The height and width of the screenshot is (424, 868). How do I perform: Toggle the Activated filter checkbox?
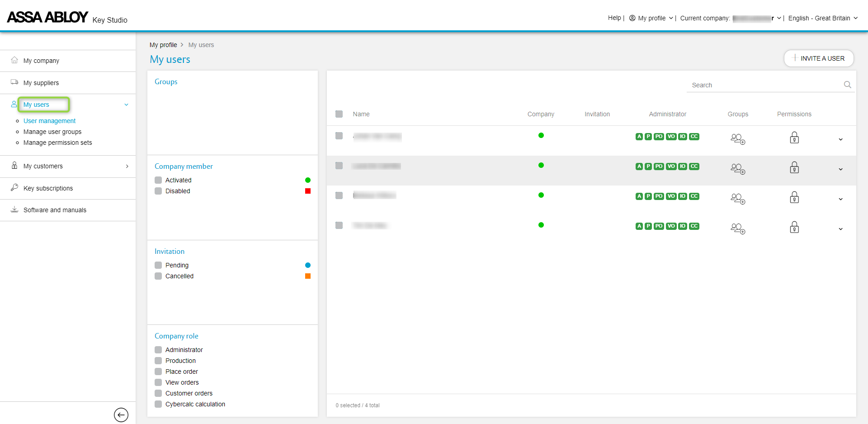(x=158, y=180)
